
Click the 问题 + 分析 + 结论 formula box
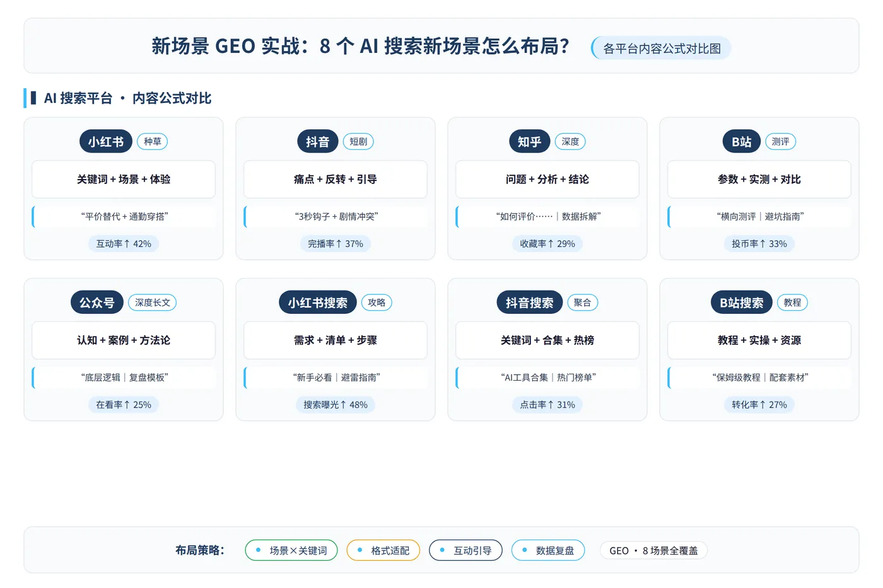[547, 180]
